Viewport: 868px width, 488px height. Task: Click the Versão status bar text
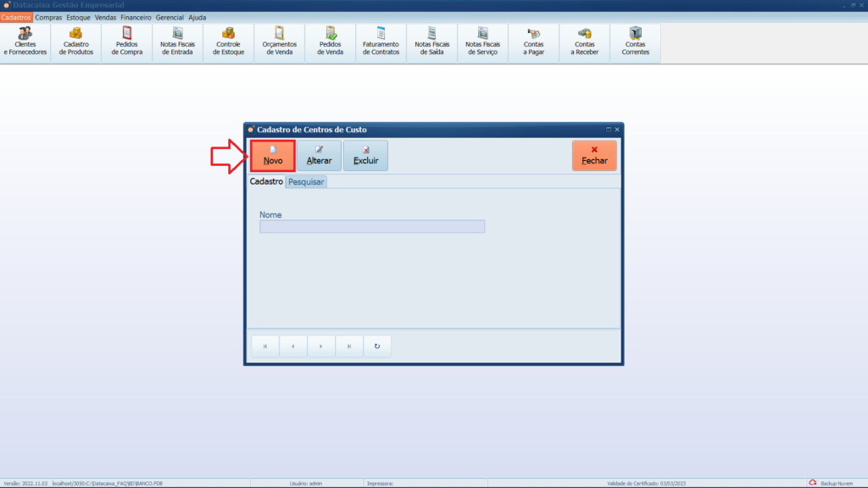coord(25,484)
